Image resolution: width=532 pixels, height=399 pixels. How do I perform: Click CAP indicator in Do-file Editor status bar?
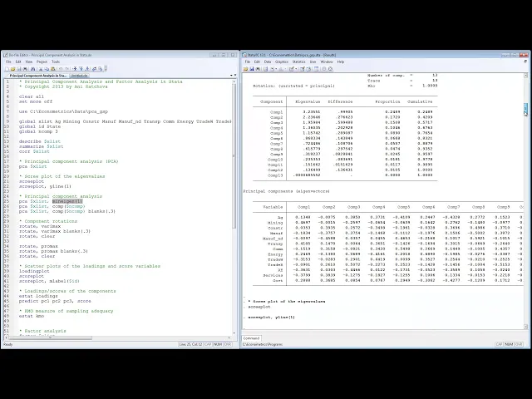click(208, 344)
